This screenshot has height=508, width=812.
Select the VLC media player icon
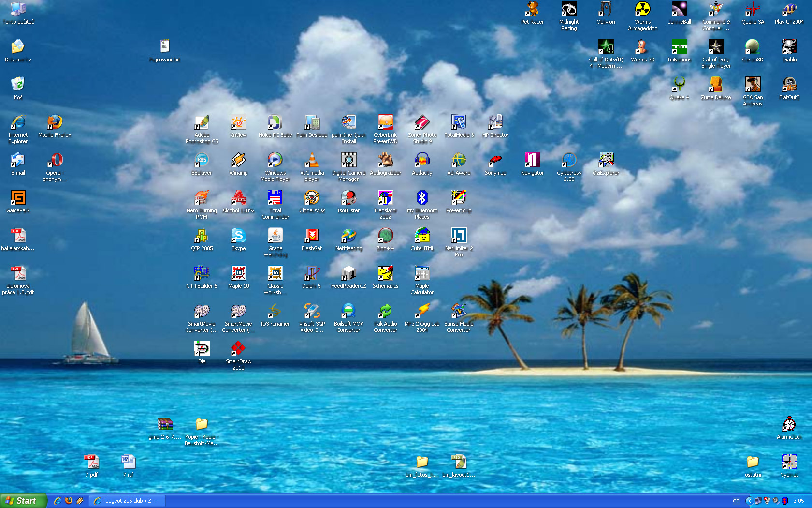click(x=312, y=161)
